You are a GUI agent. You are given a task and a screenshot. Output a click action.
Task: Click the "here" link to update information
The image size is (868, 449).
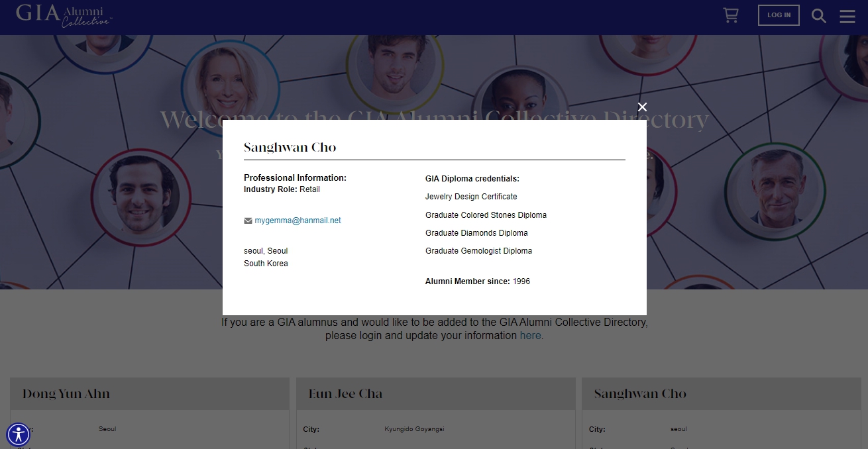(x=531, y=335)
